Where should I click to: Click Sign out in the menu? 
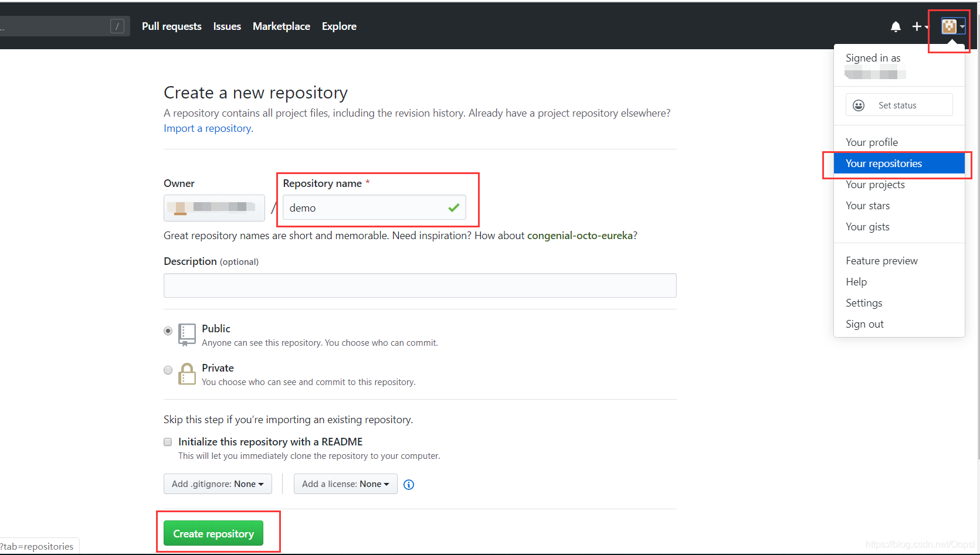[x=899, y=324]
